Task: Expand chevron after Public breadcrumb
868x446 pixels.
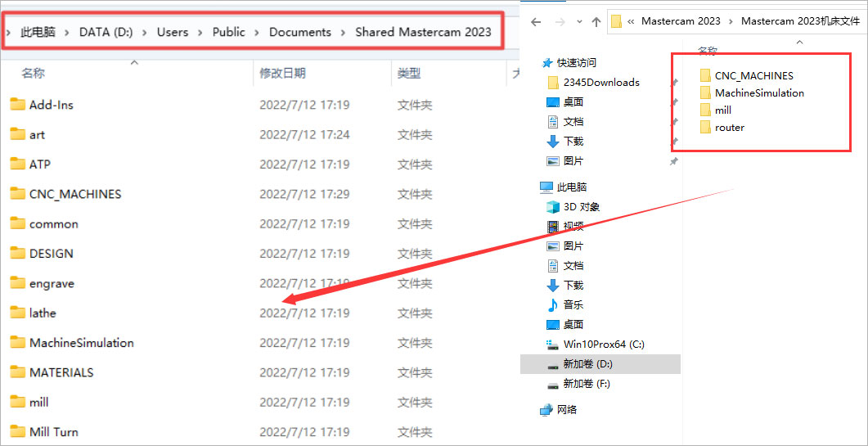Action: (257, 32)
